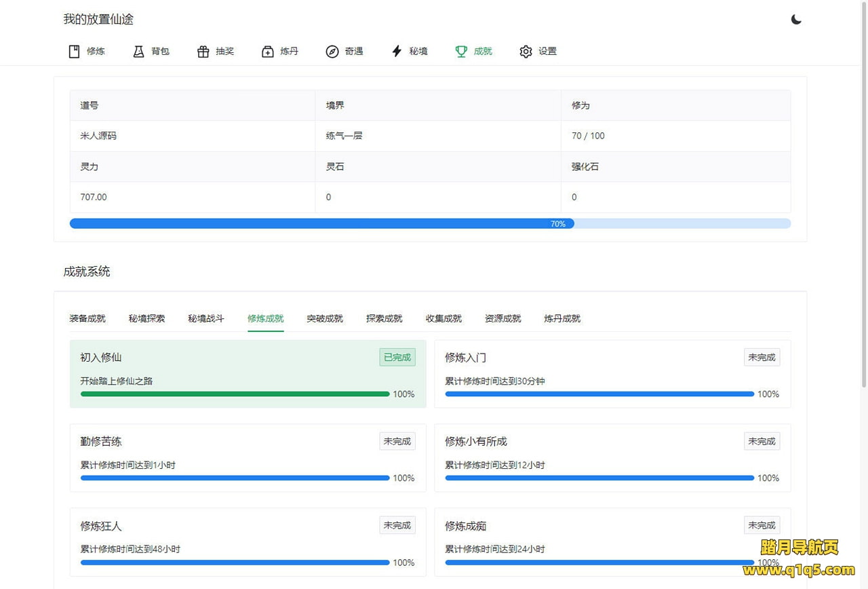Open the secret realm (秘境) lightning icon
Image resolution: width=868 pixels, height=589 pixels.
tap(397, 52)
